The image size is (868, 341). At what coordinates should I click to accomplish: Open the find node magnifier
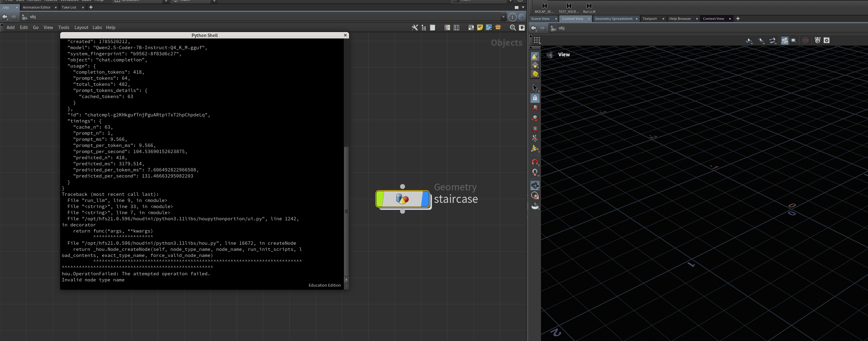click(513, 28)
